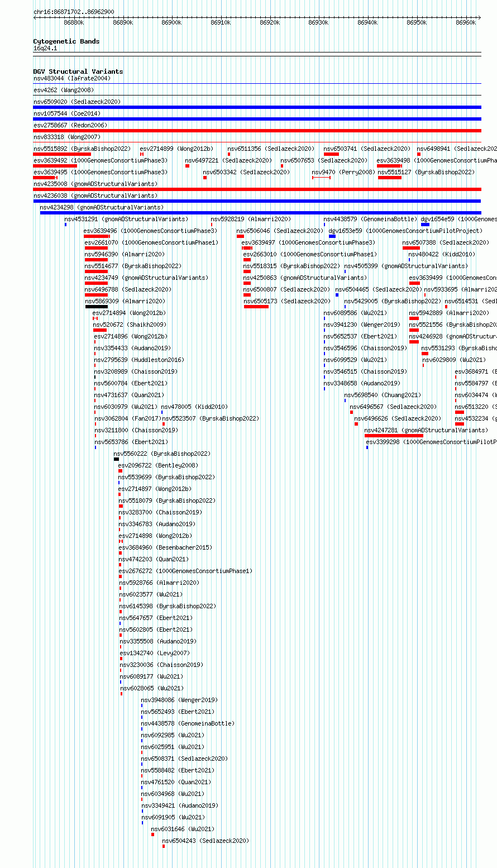The height and width of the screenshot is (868, 497).
Task: Click the nsv483044 (Iafrate2004) variant label
Action: pyautogui.click(x=72, y=78)
